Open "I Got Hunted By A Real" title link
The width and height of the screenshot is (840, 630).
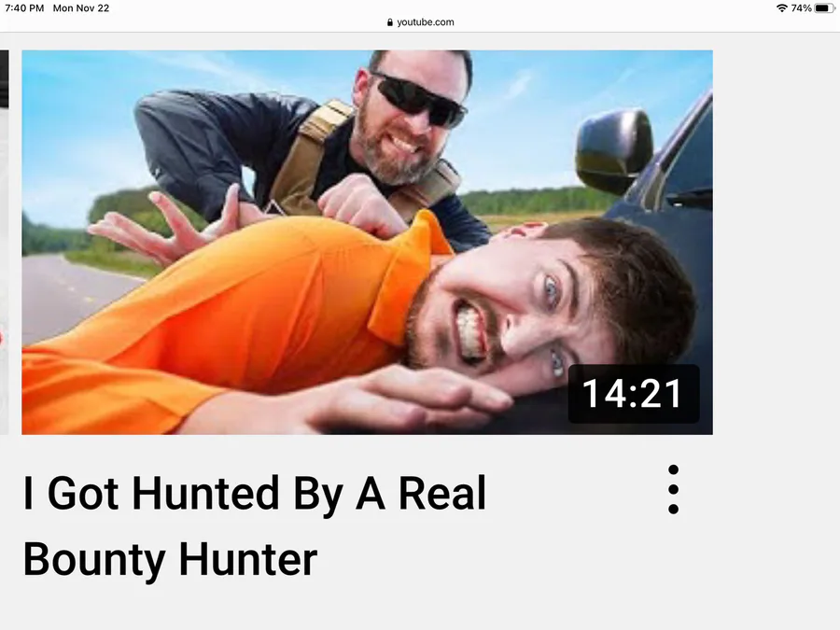(255, 494)
